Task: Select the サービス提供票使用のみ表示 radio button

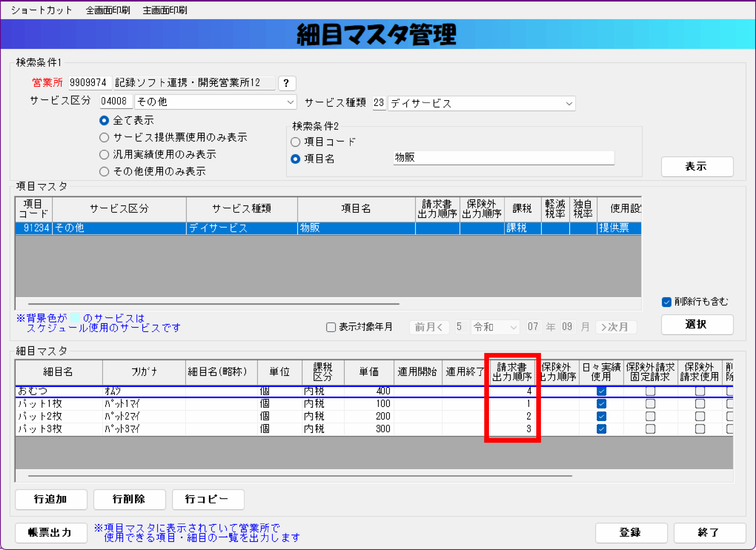Action: click(104, 137)
